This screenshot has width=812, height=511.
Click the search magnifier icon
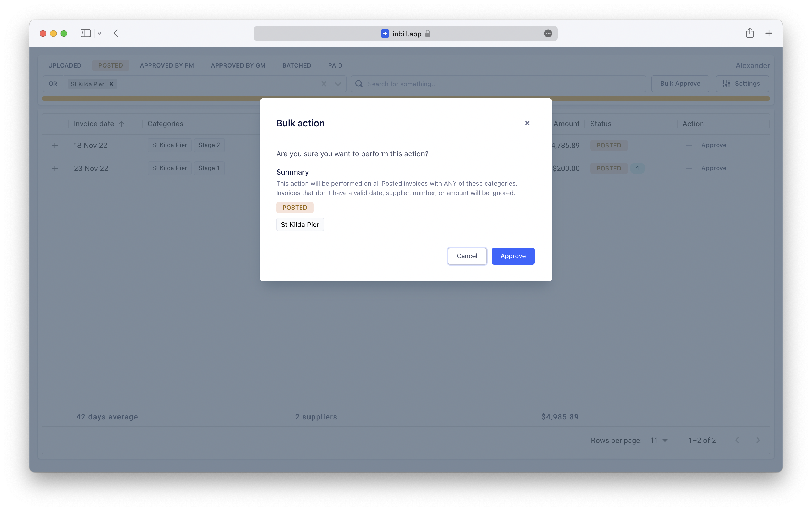click(x=359, y=84)
